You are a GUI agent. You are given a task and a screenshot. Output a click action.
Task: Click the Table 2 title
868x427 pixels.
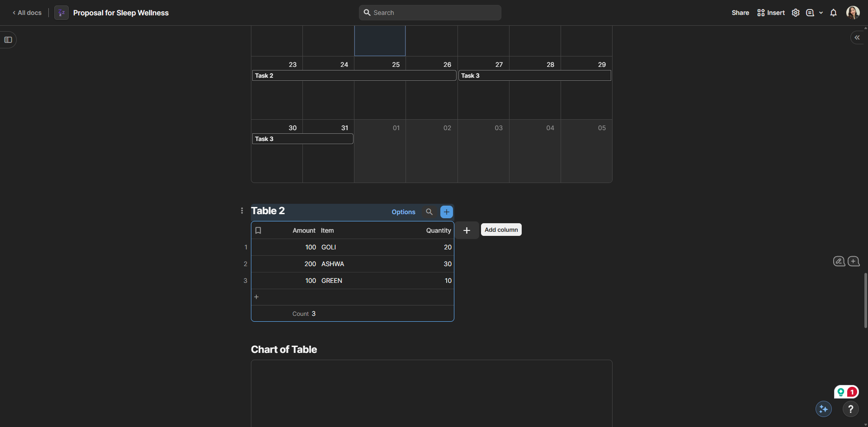268,211
